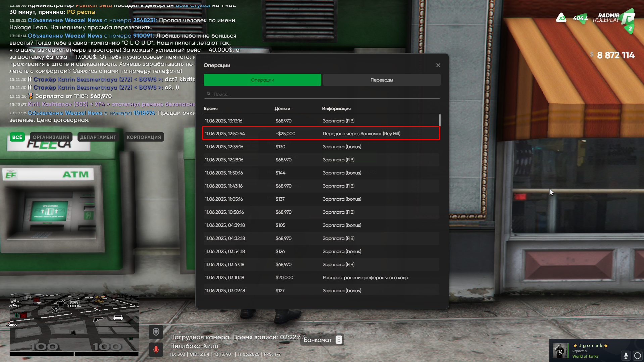Screen dimensions: 644x362
Task: Select the ОРГАНИЗАЦИЯ chat filter
Action: coord(51,137)
